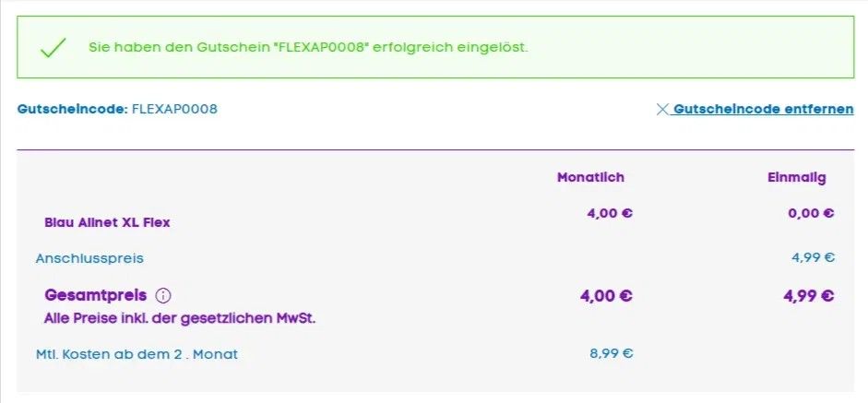Open the Gutscheincode entfernen link

pyautogui.click(x=763, y=109)
